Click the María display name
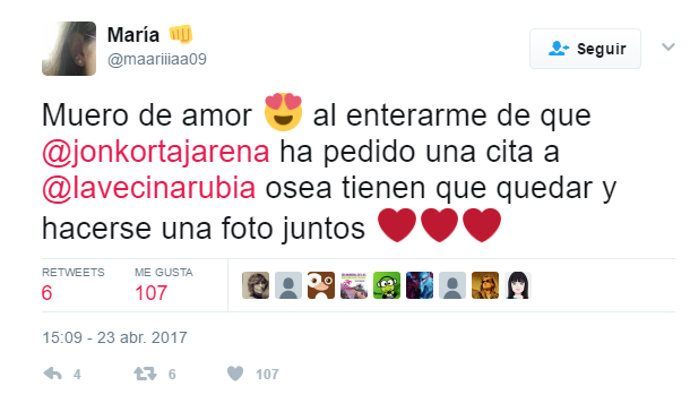This screenshot has height=403, width=690. point(133,35)
